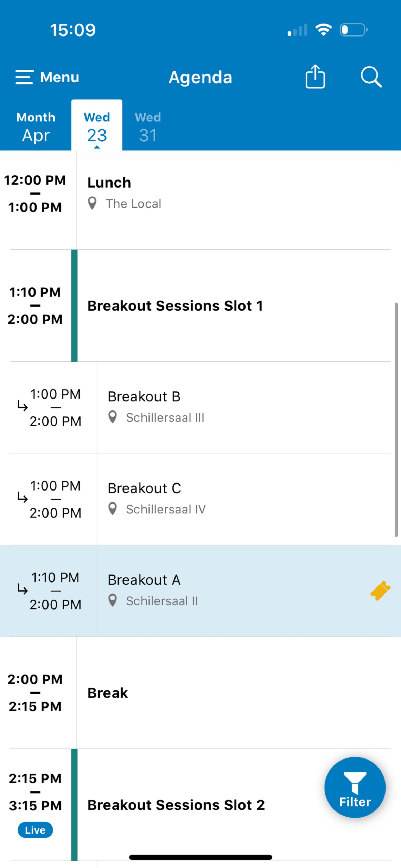Viewport: 401px width, 868px height.
Task: Open the Breakout B session
Action: point(200,408)
